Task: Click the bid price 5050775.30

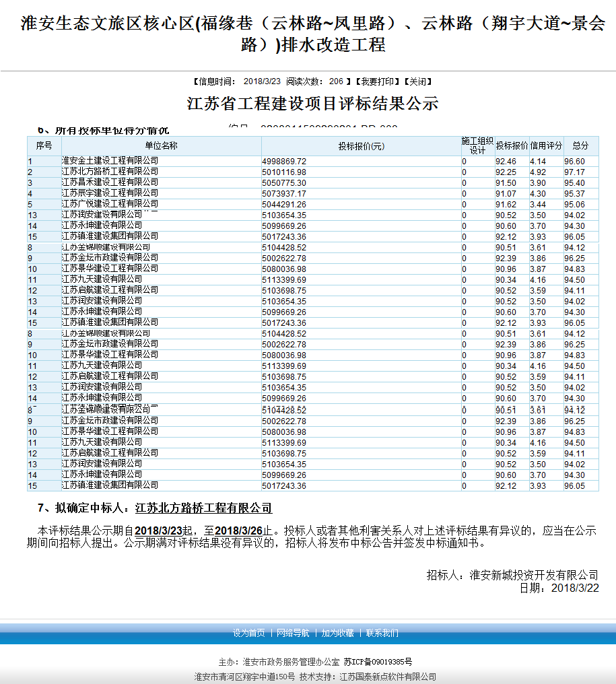Action: 284,183
